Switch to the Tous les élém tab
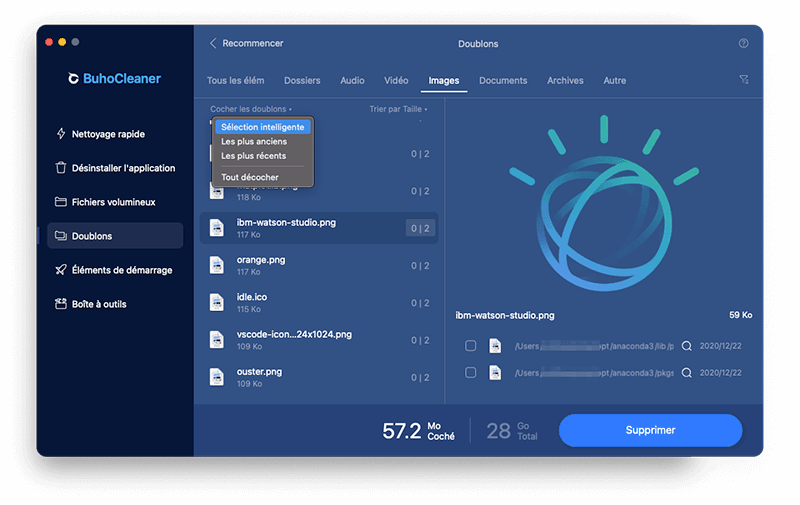The width and height of the screenshot is (800, 505). point(235,81)
